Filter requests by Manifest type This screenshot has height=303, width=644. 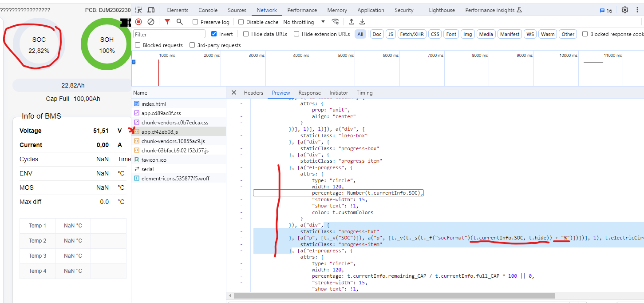(x=510, y=34)
